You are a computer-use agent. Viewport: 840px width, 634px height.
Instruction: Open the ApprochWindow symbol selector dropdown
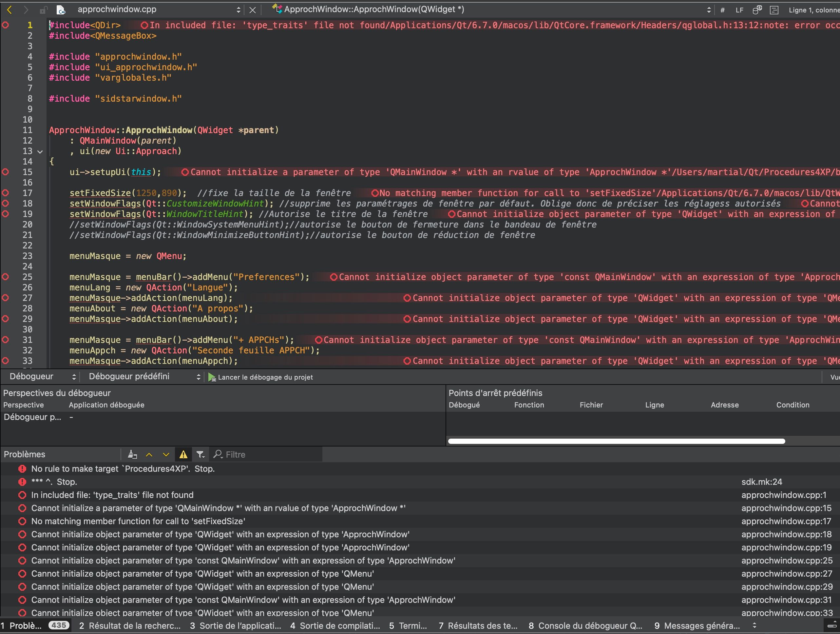491,10
